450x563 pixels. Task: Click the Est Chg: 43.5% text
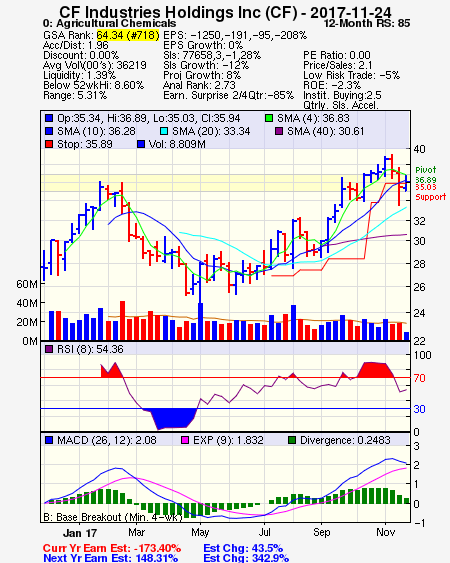tap(243, 549)
